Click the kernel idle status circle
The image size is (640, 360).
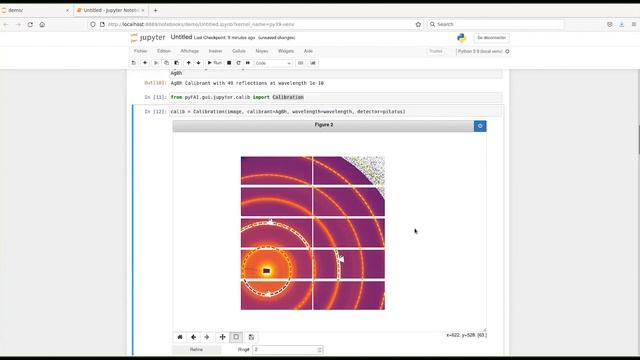[507, 51]
